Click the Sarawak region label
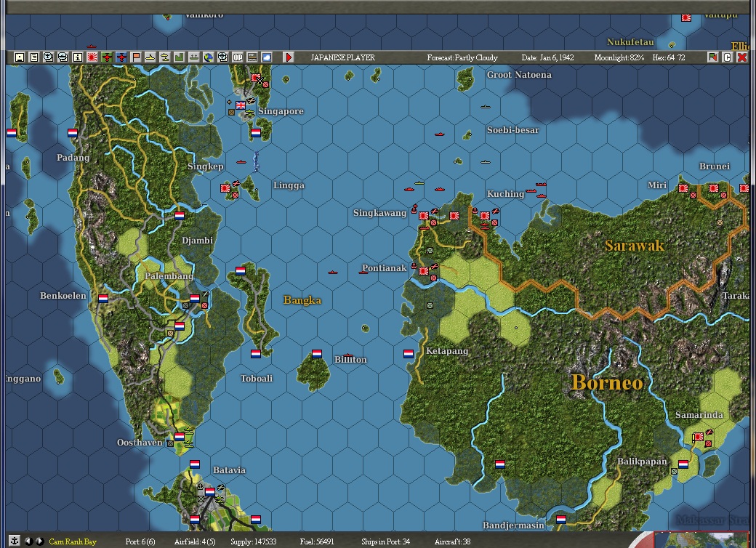The image size is (756, 548). (x=635, y=246)
